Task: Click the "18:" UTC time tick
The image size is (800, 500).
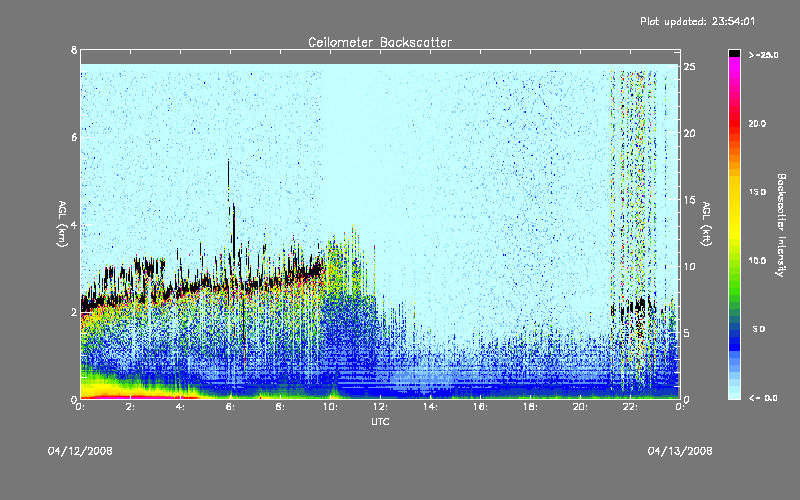Action: click(x=530, y=407)
